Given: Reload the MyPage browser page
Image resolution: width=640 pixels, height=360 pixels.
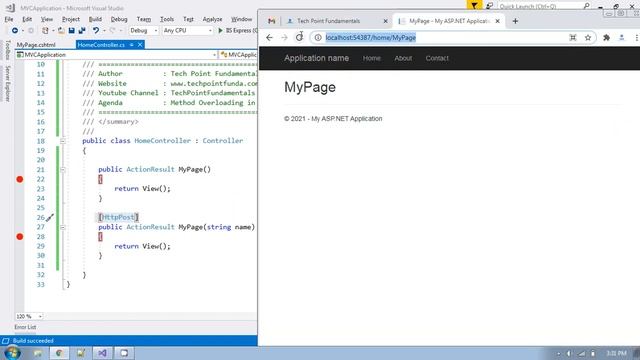Looking at the screenshot, I should [299, 37].
